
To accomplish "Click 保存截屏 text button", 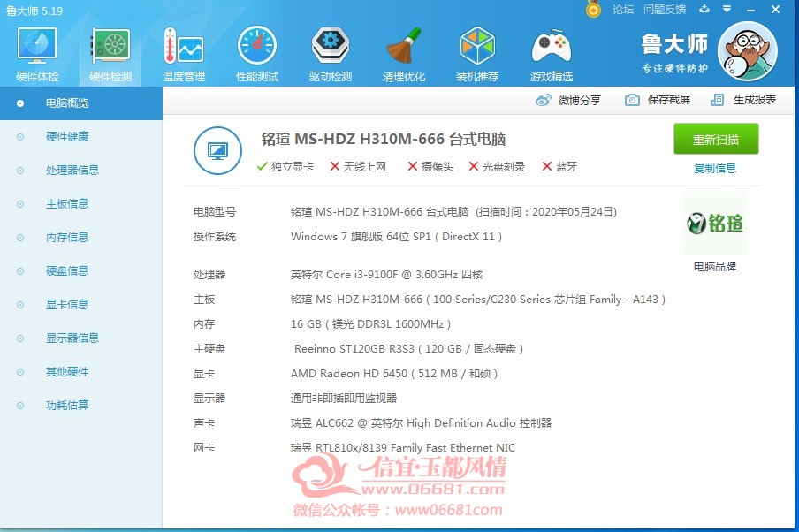I will click(669, 100).
